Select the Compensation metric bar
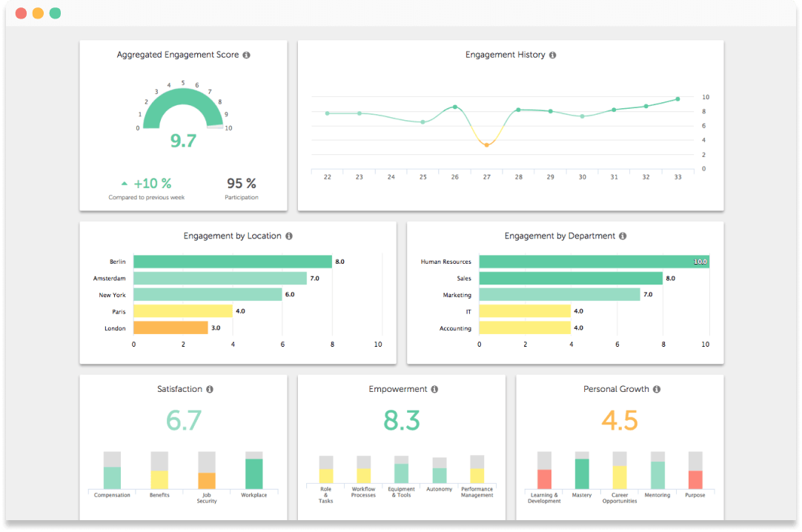 112,471
